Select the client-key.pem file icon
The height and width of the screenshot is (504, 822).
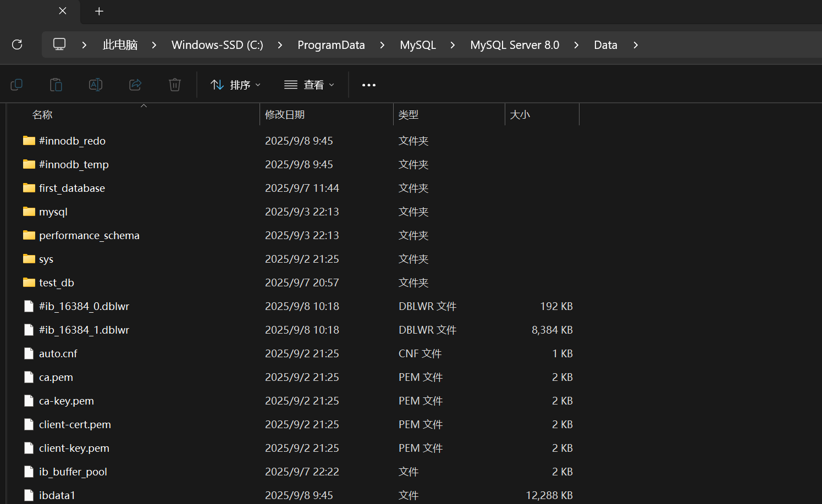click(29, 448)
